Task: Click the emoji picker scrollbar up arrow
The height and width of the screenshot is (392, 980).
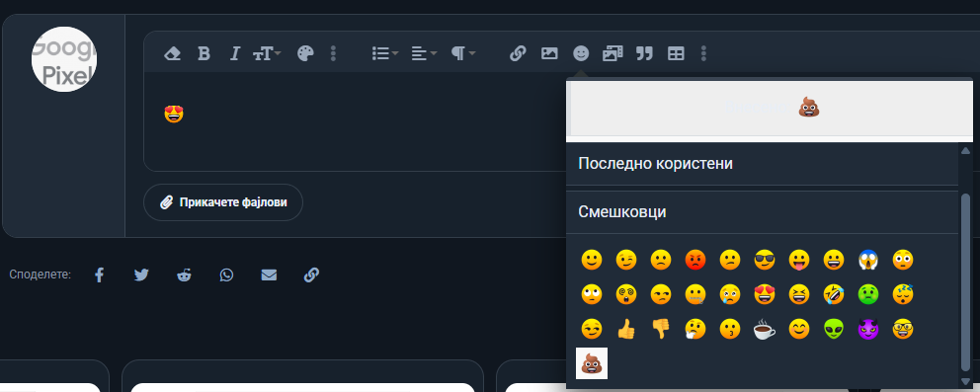Action: 965,150
